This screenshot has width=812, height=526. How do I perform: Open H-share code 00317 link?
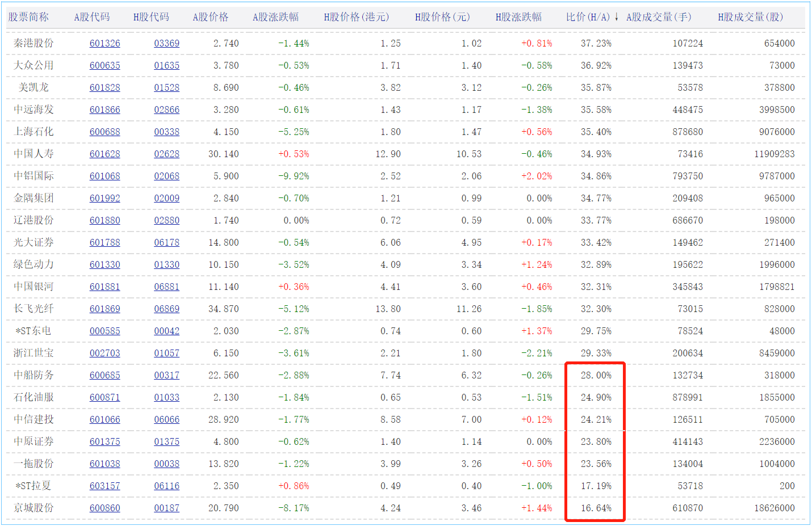[x=167, y=375]
